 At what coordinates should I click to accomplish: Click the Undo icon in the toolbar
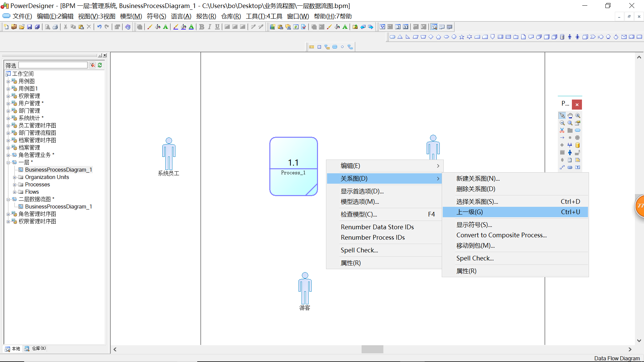[99, 27]
